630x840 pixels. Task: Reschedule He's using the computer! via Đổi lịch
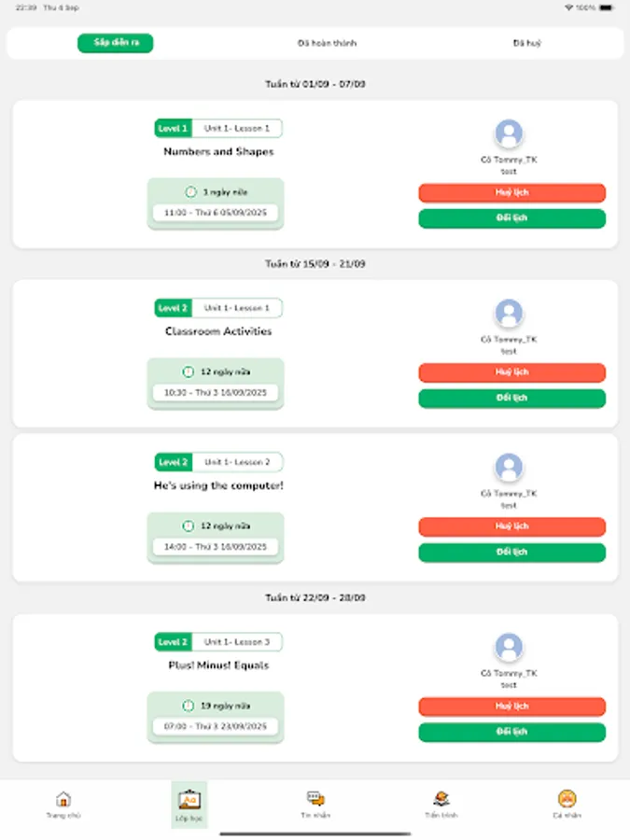point(511,553)
